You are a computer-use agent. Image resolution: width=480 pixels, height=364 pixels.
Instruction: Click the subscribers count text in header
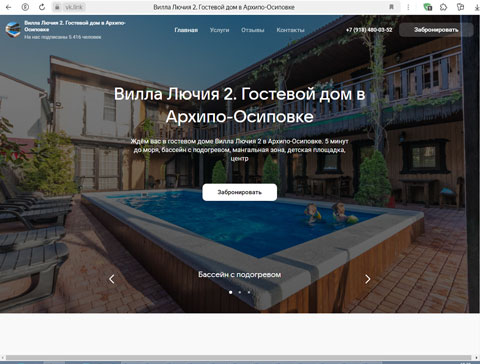pos(63,37)
